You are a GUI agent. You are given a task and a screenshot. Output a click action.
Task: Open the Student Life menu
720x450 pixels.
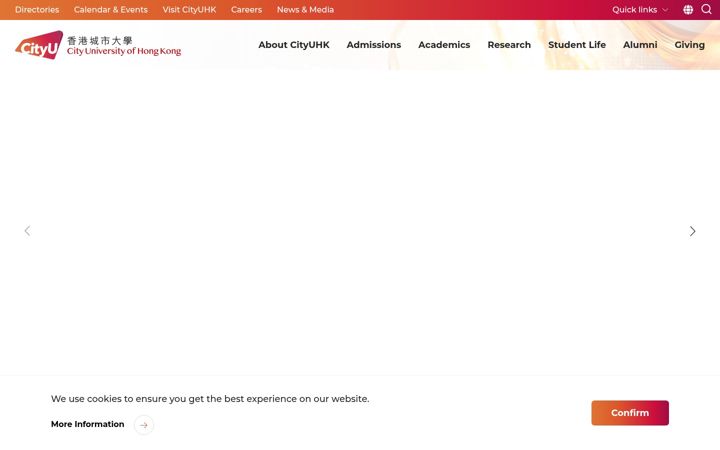coord(577,45)
